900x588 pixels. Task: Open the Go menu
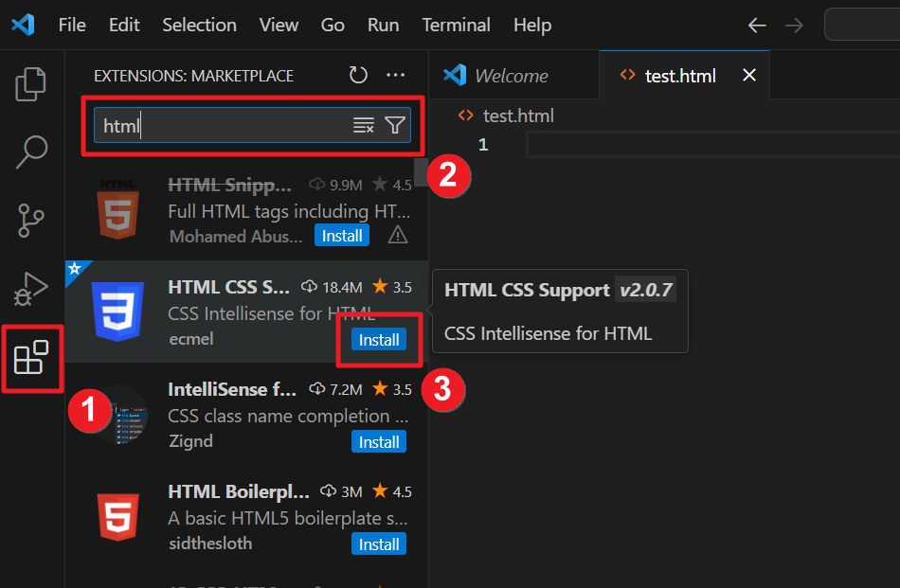333,26
